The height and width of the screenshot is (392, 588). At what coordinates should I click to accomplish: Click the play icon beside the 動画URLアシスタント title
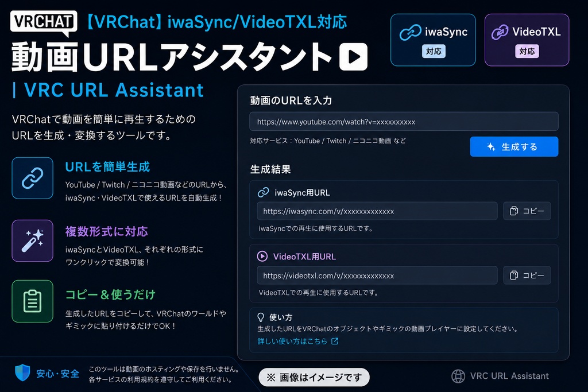pyautogui.click(x=353, y=57)
